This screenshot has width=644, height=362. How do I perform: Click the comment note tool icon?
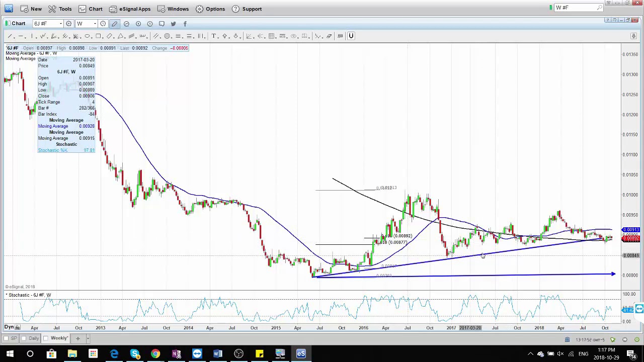340,36
